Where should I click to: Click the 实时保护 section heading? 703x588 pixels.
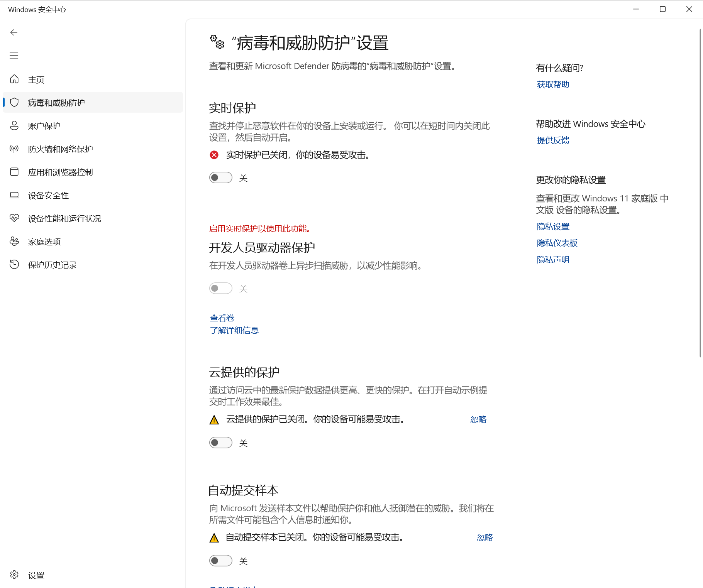pyautogui.click(x=232, y=108)
